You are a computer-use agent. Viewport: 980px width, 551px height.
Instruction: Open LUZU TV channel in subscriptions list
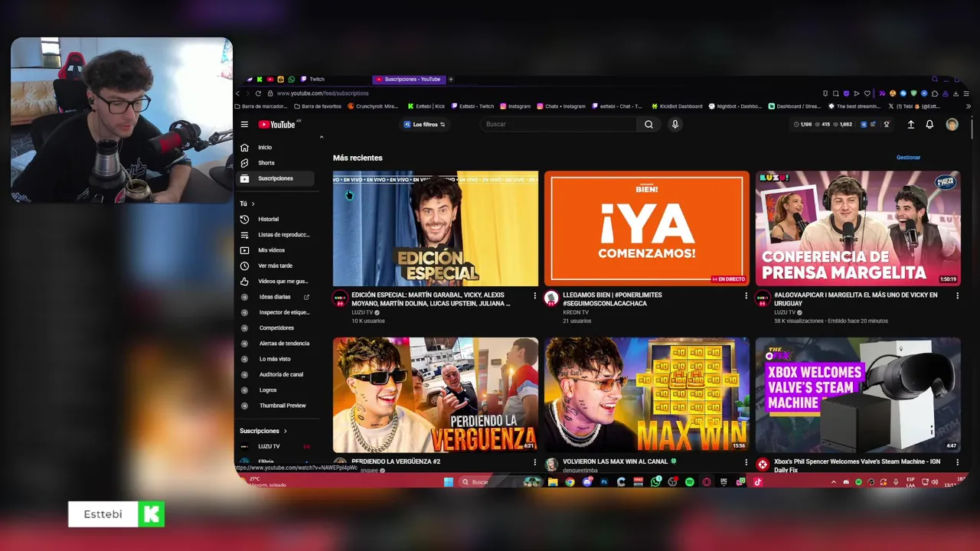pyautogui.click(x=276, y=446)
